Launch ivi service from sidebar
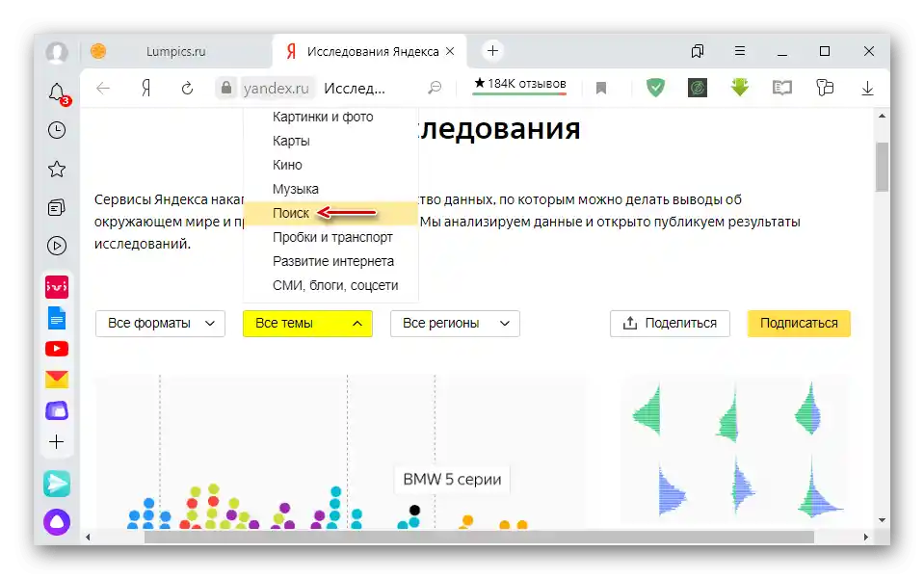This screenshot has height=579, width=924. point(57,287)
